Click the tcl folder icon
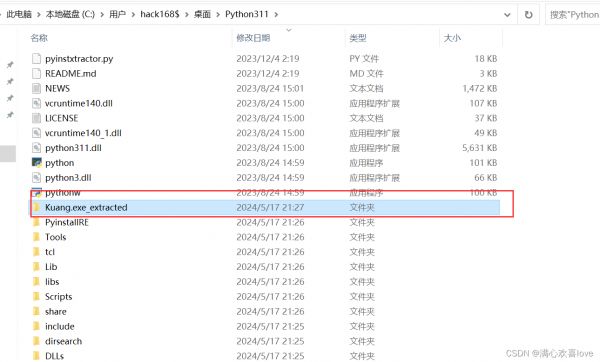 click(36, 252)
